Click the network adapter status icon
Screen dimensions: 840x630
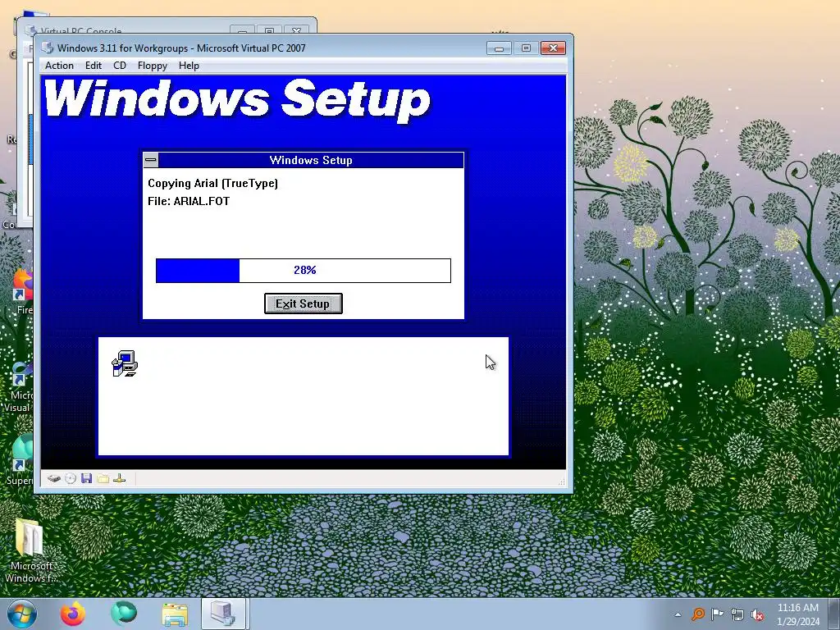[120, 478]
